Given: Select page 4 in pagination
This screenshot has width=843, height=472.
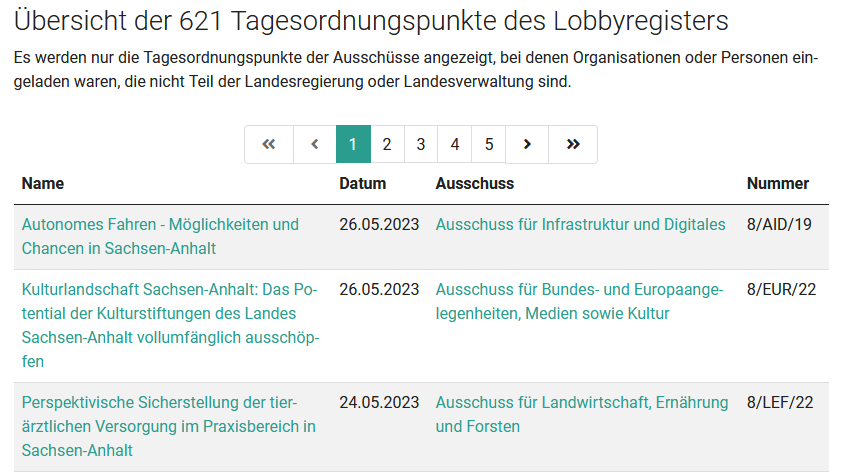Looking at the screenshot, I should tap(455, 144).
